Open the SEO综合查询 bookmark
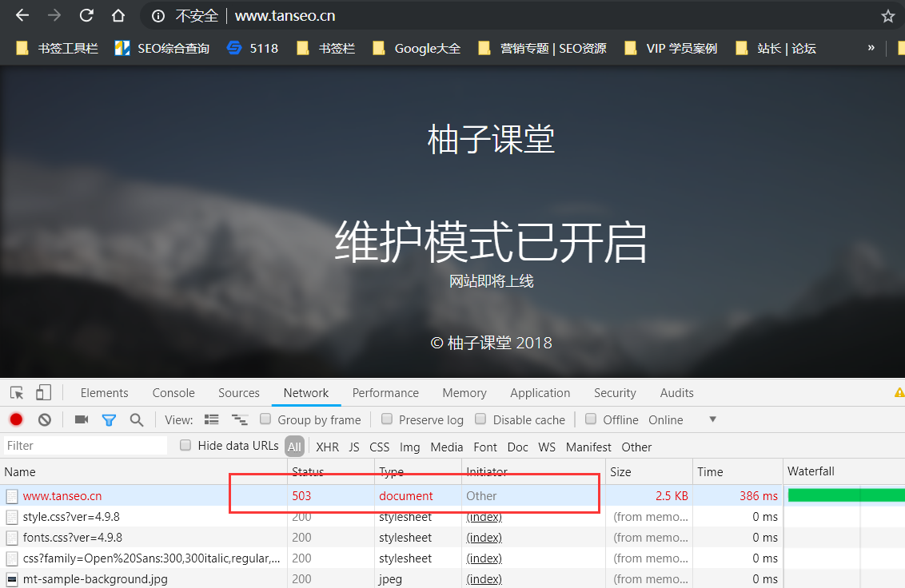905x588 pixels. pos(162,49)
